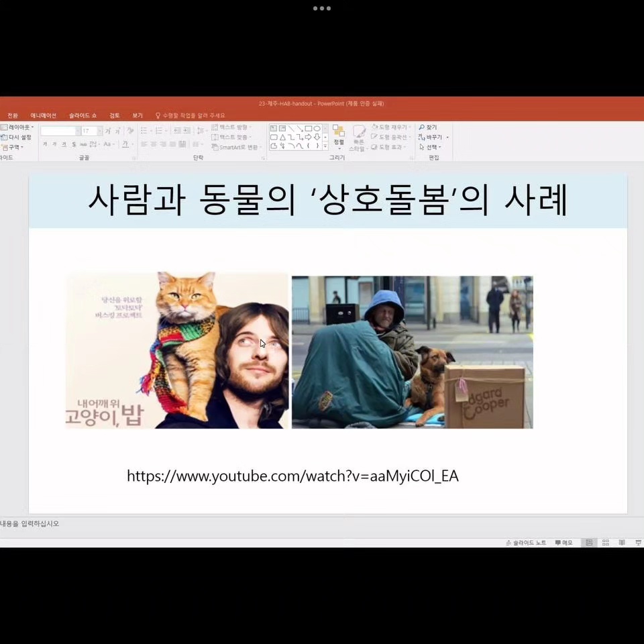
Task: Pick the curve shape in the gallery
Action: click(x=299, y=146)
